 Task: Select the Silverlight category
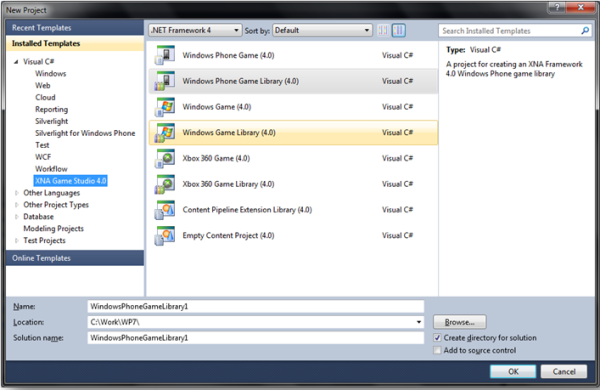51,121
